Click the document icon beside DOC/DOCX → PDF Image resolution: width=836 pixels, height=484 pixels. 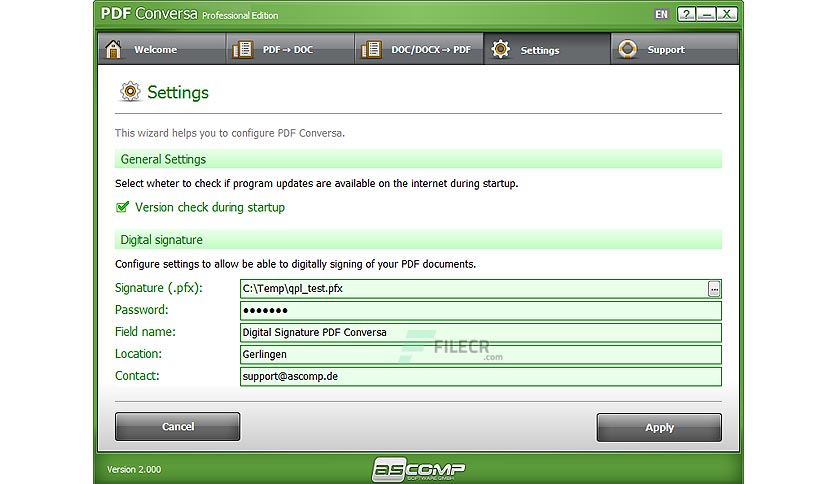pyautogui.click(x=371, y=50)
